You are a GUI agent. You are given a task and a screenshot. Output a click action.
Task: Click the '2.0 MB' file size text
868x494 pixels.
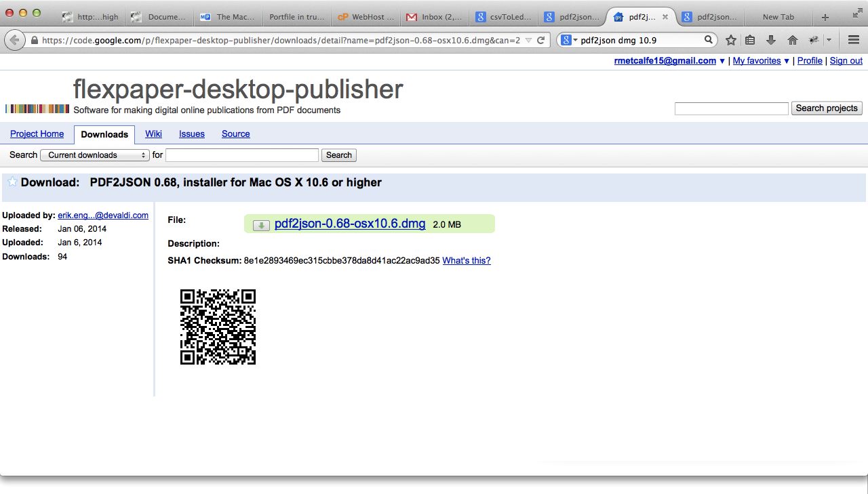pos(447,224)
